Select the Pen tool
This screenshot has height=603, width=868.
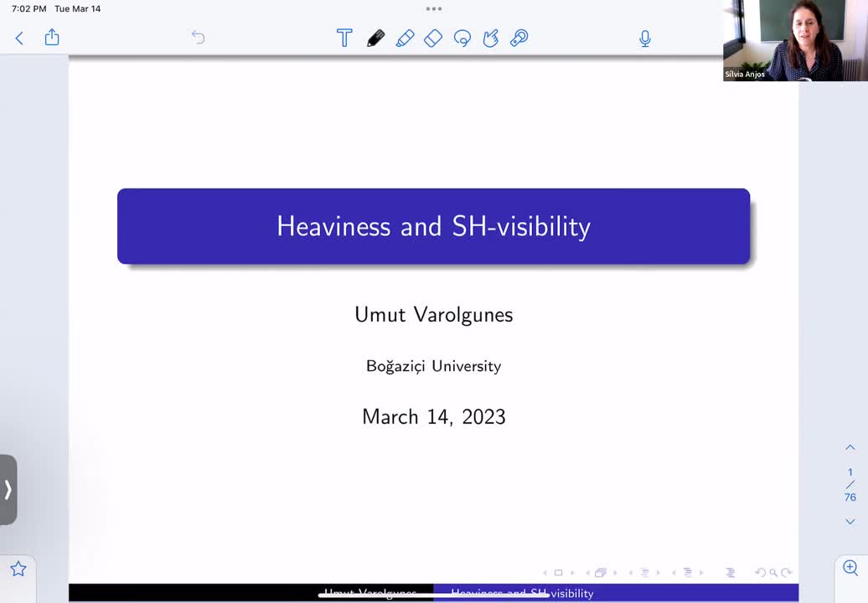(x=375, y=38)
